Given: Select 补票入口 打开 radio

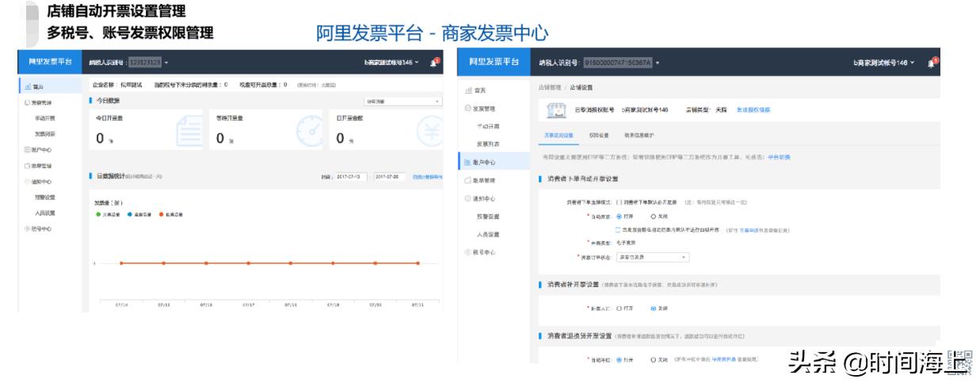Looking at the screenshot, I should point(619,308).
